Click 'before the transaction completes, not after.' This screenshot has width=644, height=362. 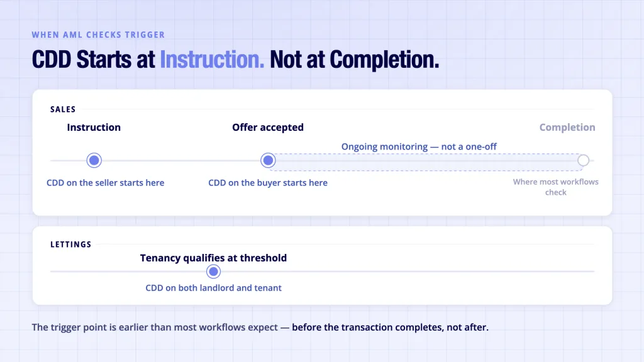390,327
